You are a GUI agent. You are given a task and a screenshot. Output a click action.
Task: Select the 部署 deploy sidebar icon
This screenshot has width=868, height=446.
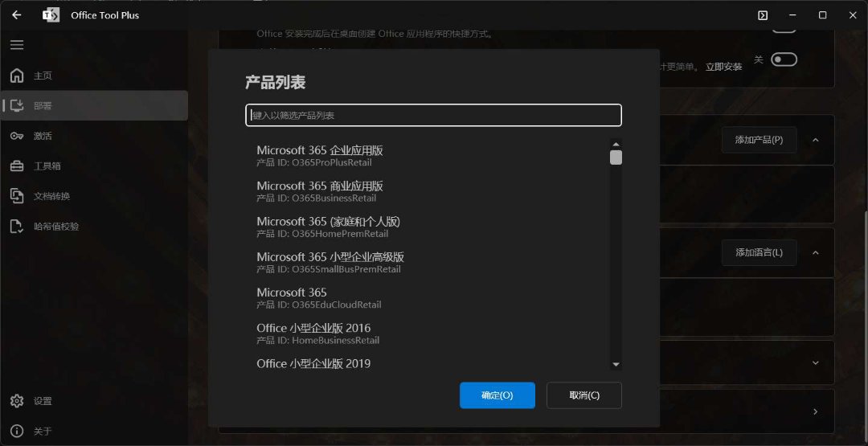(17, 105)
